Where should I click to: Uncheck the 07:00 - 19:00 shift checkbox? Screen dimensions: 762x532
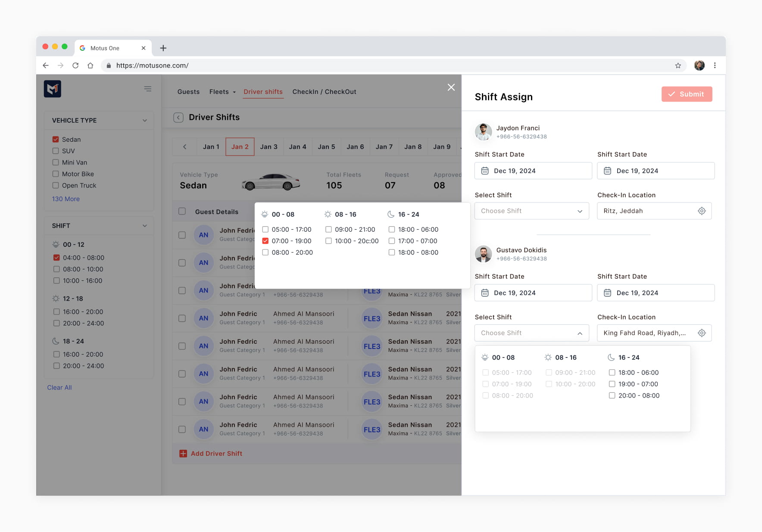[265, 241]
